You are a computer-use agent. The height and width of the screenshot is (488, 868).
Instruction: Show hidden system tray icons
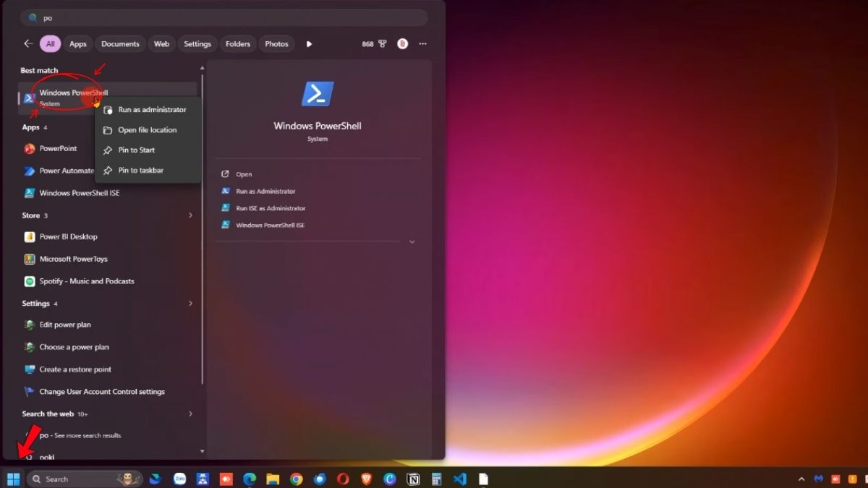(801, 479)
